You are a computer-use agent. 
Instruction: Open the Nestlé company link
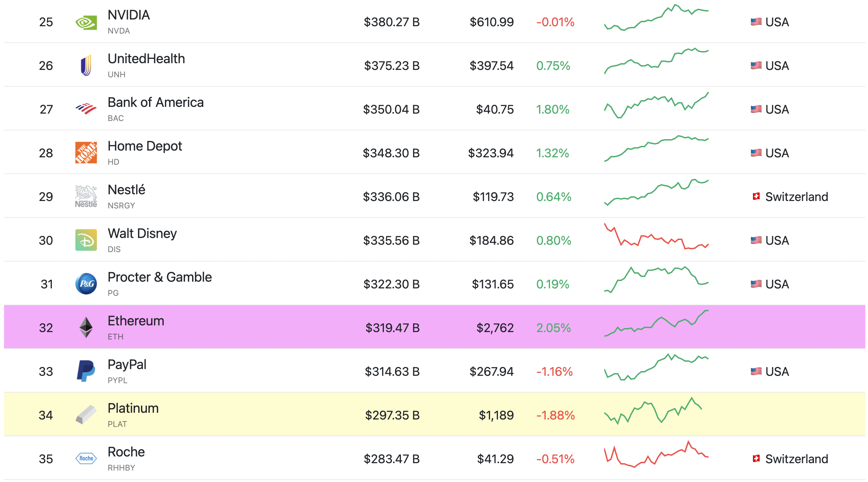click(126, 190)
